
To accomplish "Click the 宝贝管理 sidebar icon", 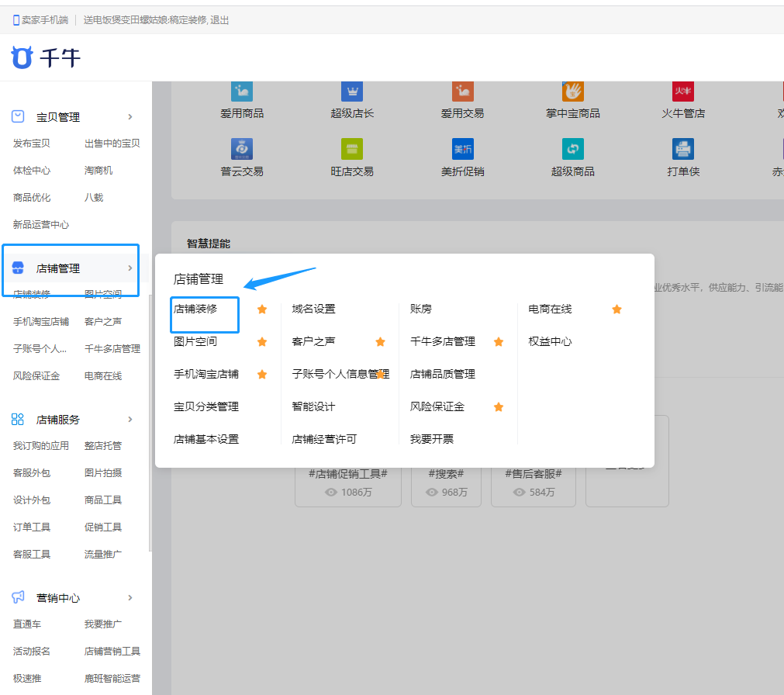I will click(x=18, y=116).
